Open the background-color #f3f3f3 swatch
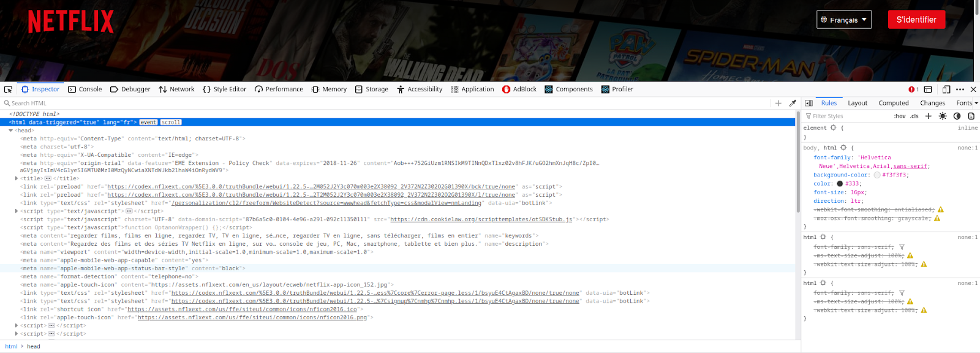Image resolution: width=980 pixels, height=353 pixels. pyautogui.click(x=877, y=175)
